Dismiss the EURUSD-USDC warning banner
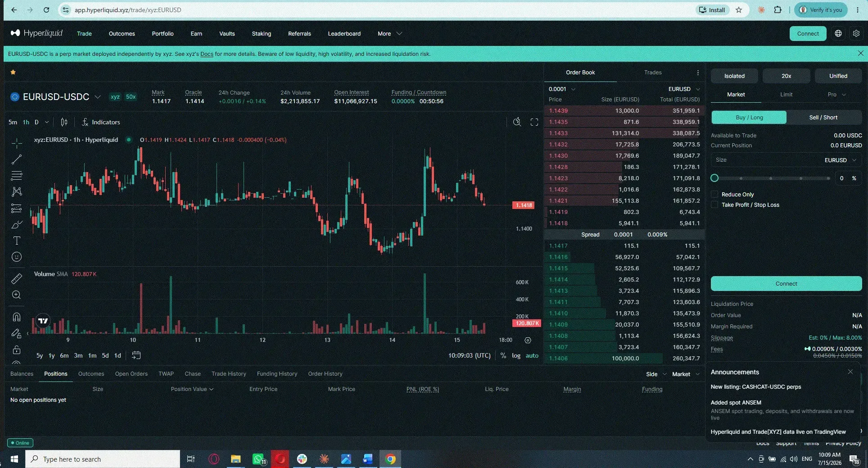 [x=861, y=54]
